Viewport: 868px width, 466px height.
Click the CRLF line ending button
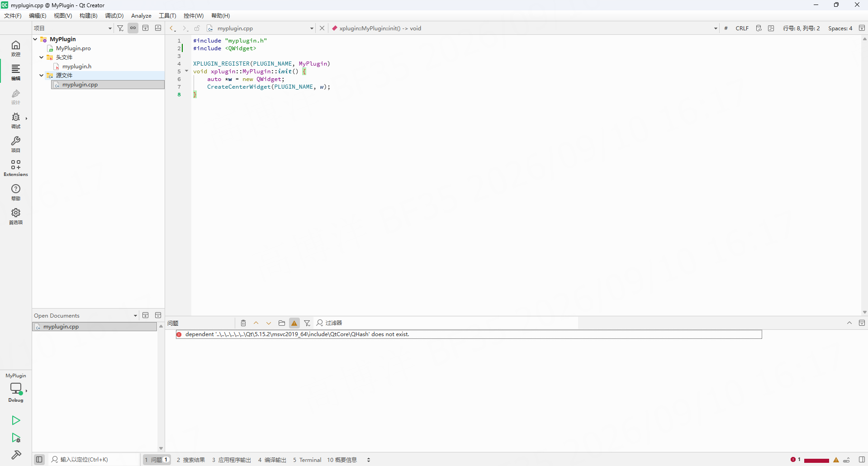pos(742,28)
